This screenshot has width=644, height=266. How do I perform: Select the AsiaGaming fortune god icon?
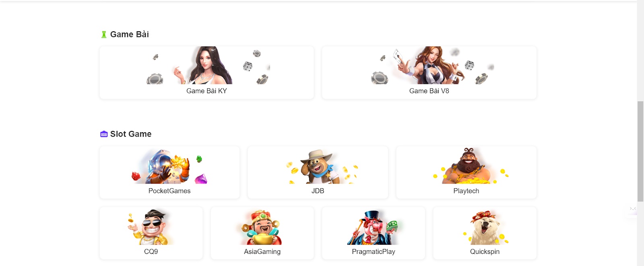click(262, 227)
